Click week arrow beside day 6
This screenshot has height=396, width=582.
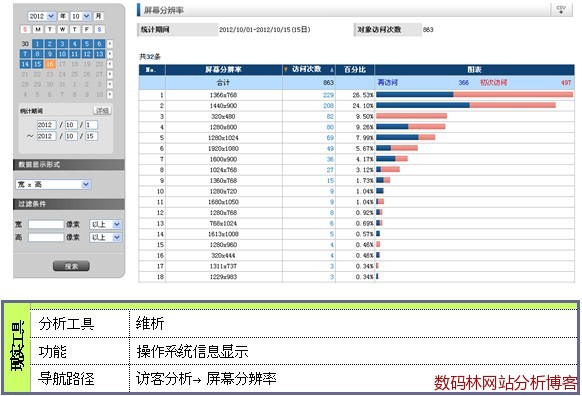point(110,44)
